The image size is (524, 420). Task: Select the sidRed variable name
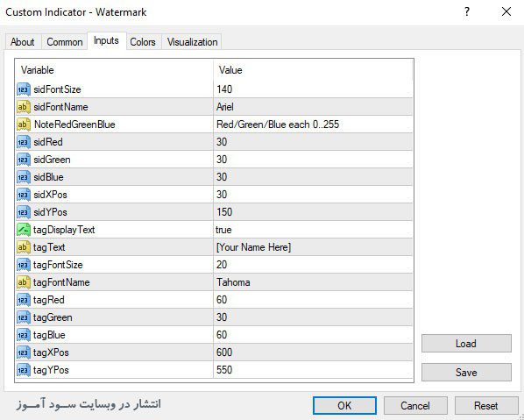tap(48, 142)
